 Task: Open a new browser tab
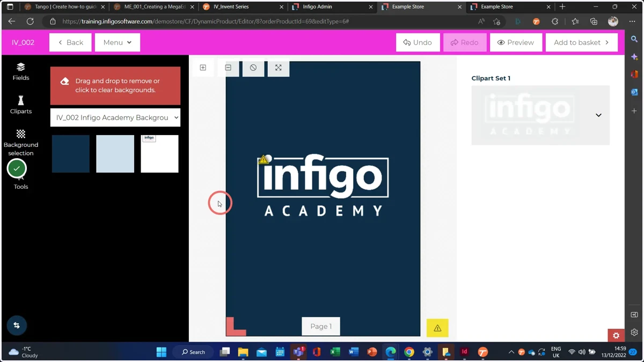(x=562, y=7)
